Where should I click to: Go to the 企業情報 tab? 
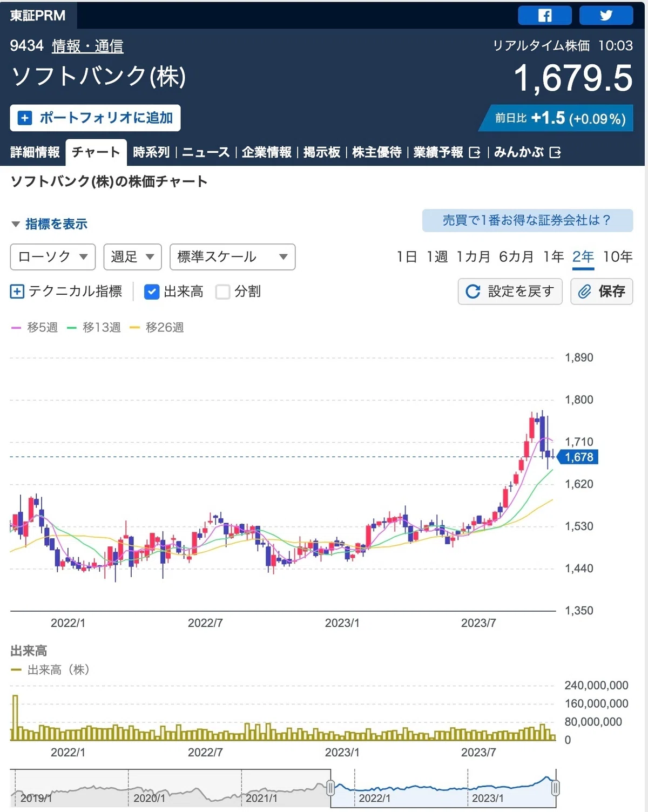pos(267,152)
